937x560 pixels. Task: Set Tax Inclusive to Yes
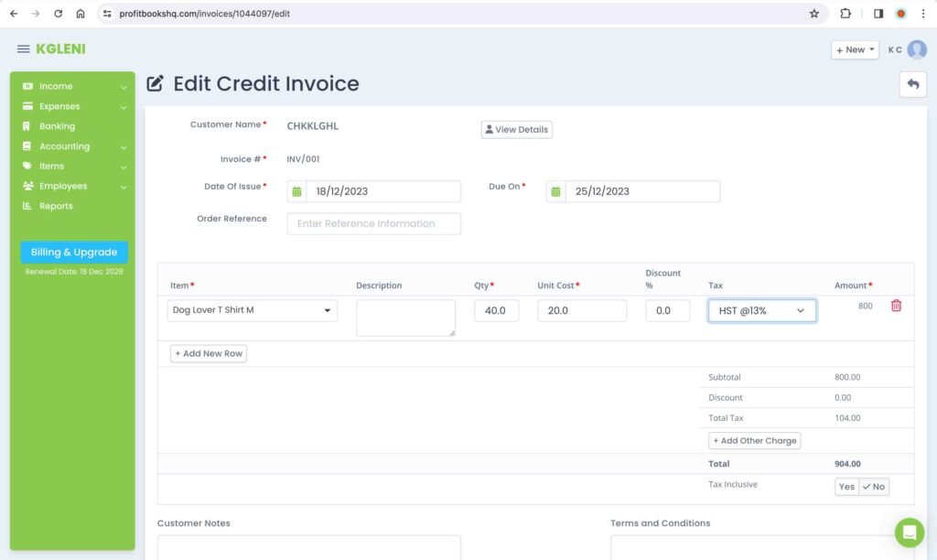(x=845, y=486)
